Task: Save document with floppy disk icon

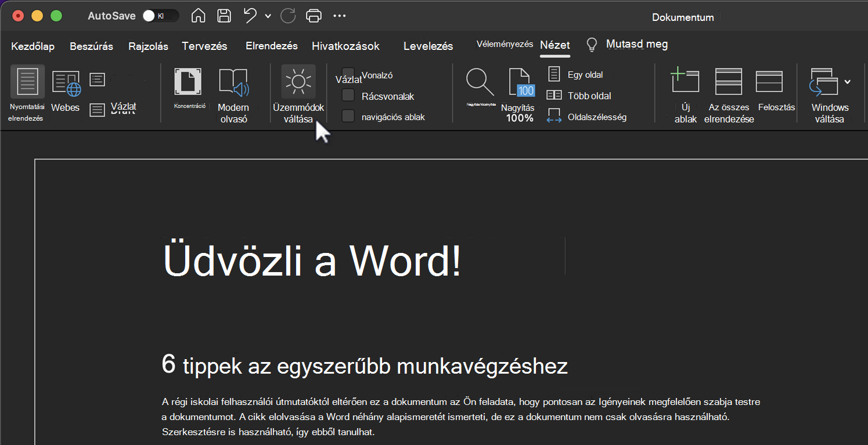Action: pos(224,16)
